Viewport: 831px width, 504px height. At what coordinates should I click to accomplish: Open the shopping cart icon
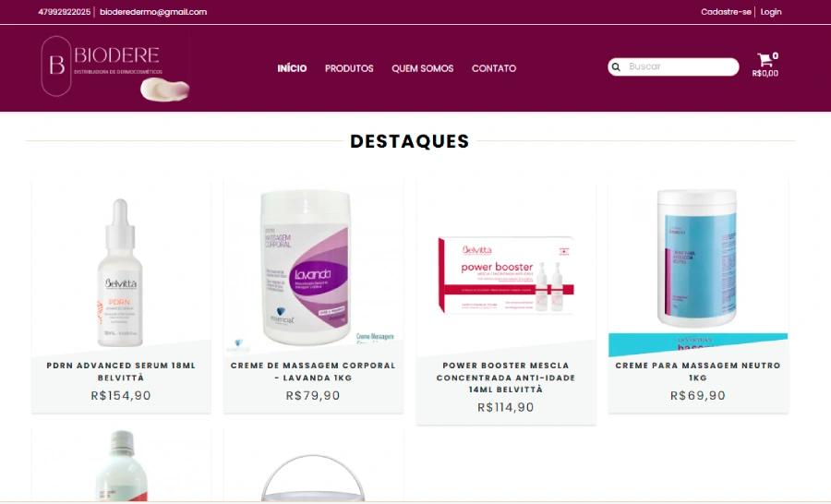pyautogui.click(x=765, y=59)
